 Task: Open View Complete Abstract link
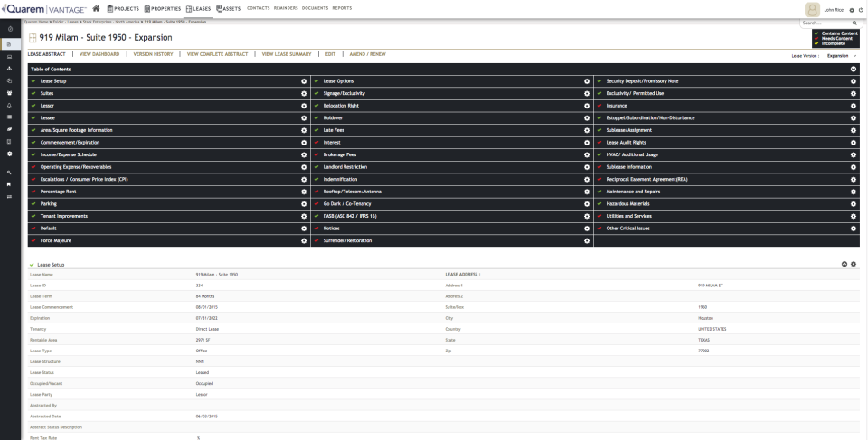point(217,54)
